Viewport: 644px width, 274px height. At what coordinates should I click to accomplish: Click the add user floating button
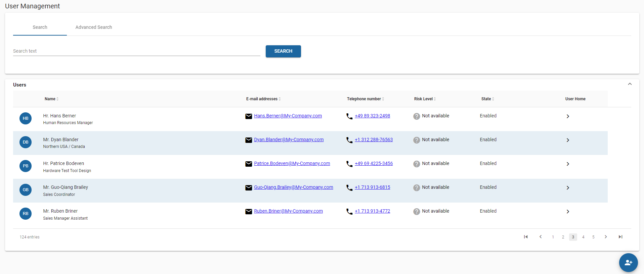[628, 262]
